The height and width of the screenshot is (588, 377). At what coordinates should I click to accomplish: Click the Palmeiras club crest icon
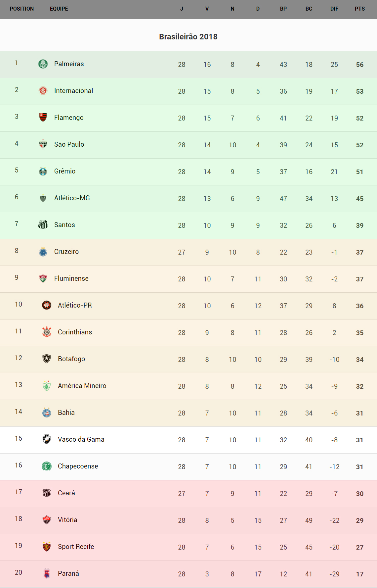(43, 64)
